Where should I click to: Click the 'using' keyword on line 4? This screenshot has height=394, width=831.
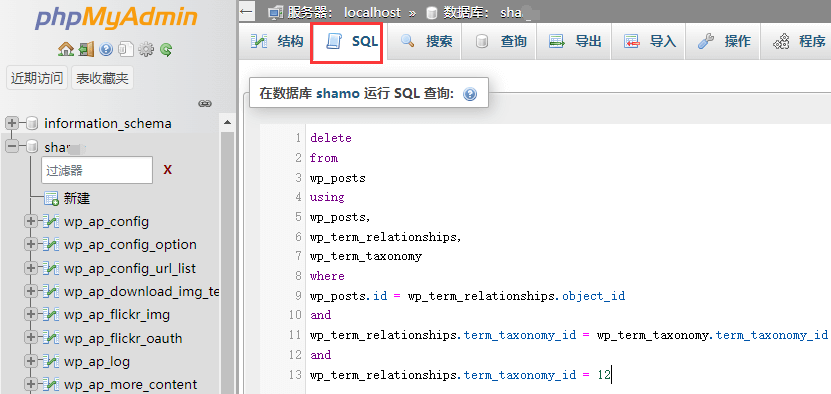point(327,197)
